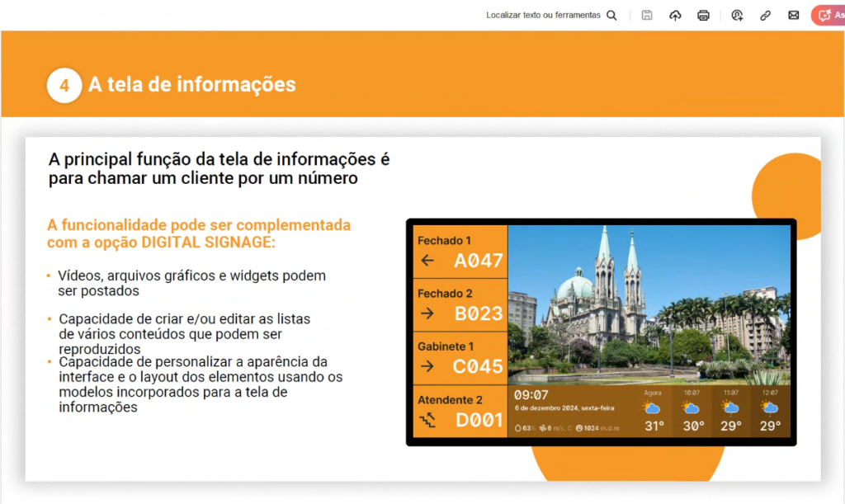Click the 'Fechado 1' label

pos(444,241)
